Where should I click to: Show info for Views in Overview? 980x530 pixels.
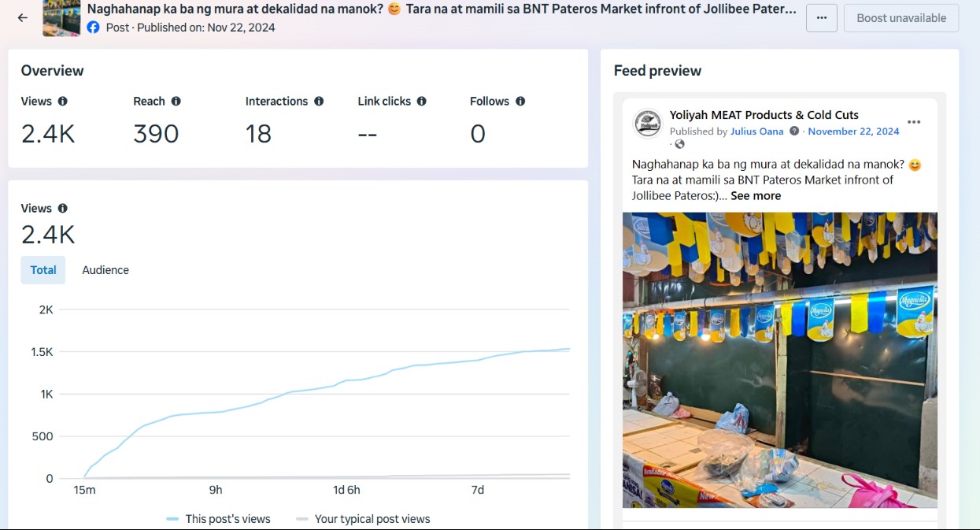coord(63,102)
